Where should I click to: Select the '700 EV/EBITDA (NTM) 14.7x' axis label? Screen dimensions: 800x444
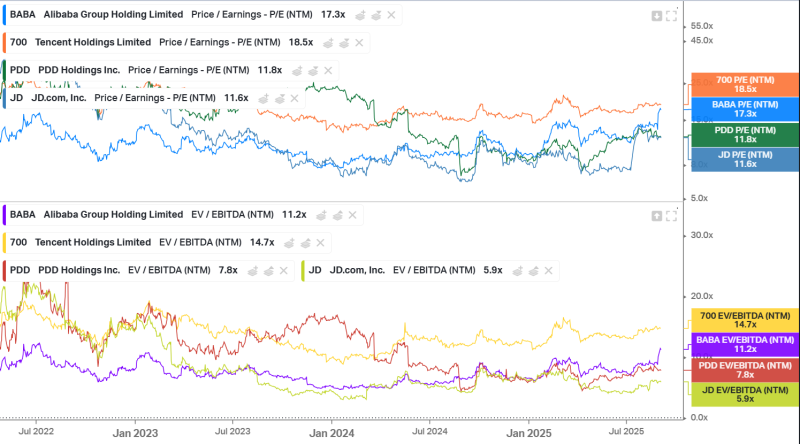pyautogui.click(x=745, y=320)
